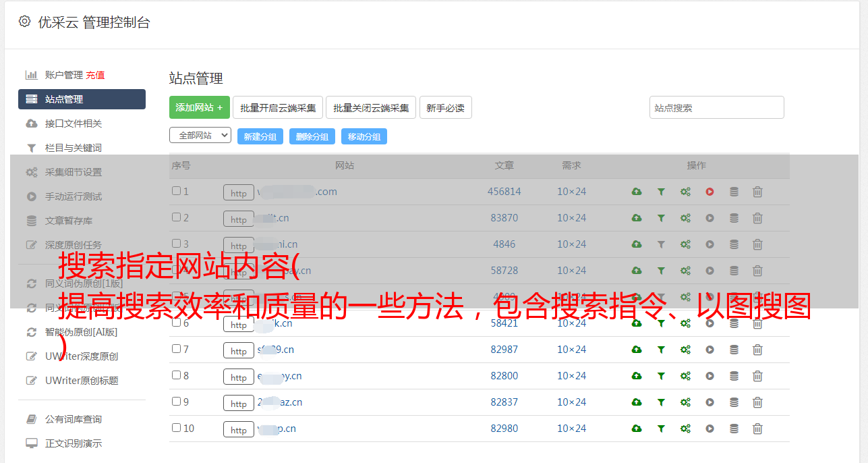Click 10×24 demand link in row 83870
The width and height of the screenshot is (868, 463).
click(x=572, y=218)
